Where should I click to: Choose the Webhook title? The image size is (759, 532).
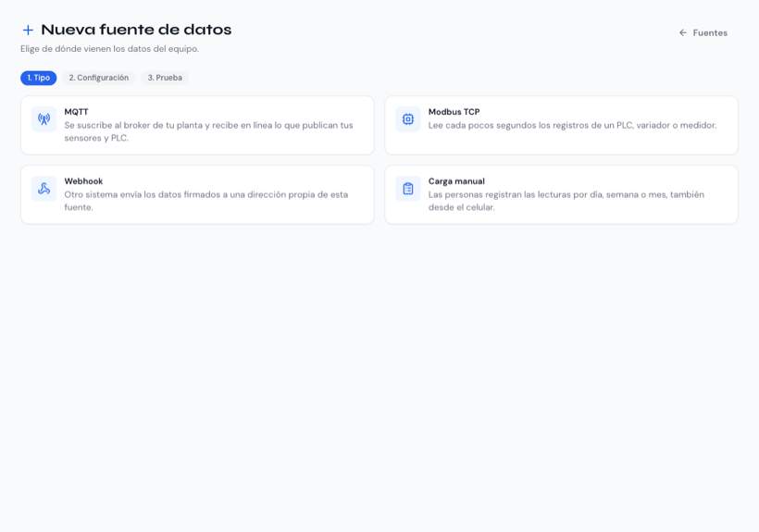pos(83,181)
